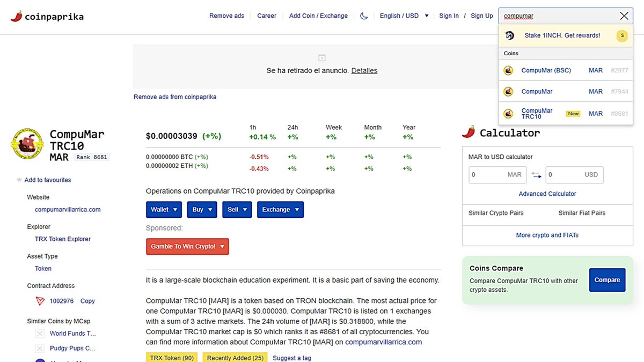Open the coinpaprika logo home link
The width and height of the screenshot is (644, 362).
point(47,16)
